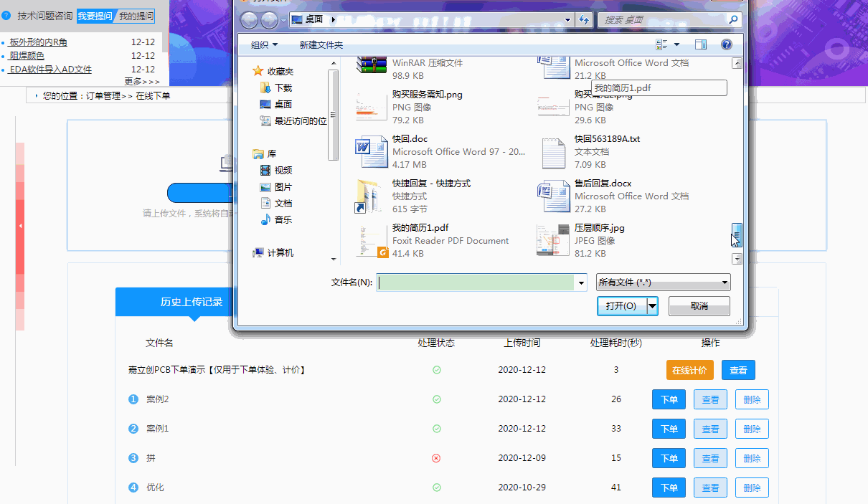Select 计算机 in the navigation pane

tap(280, 253)
